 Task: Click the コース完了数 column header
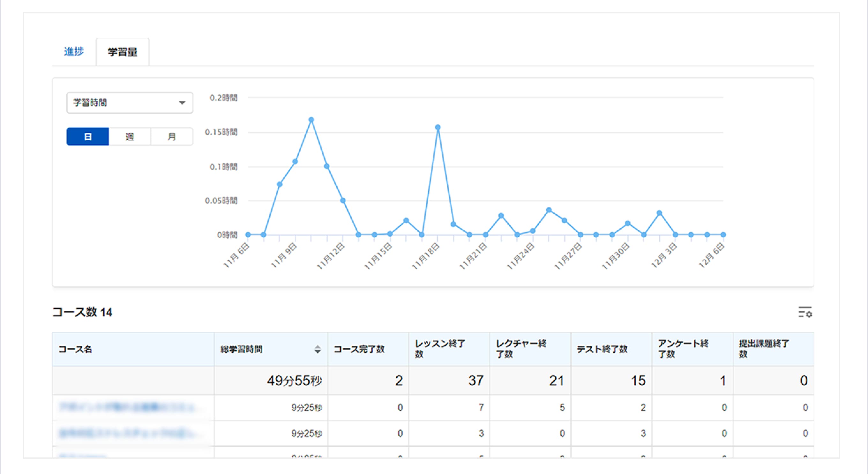359,349
